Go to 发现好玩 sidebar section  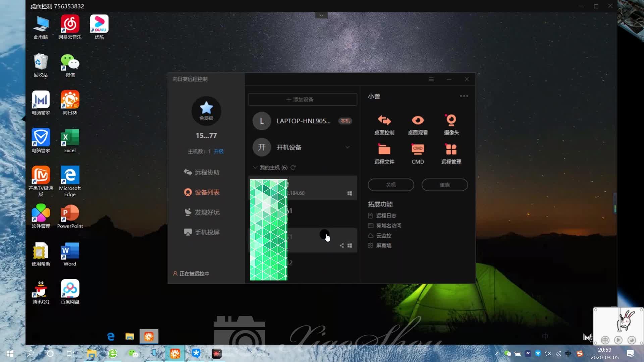pyautogui.click(x=202, y=212)
